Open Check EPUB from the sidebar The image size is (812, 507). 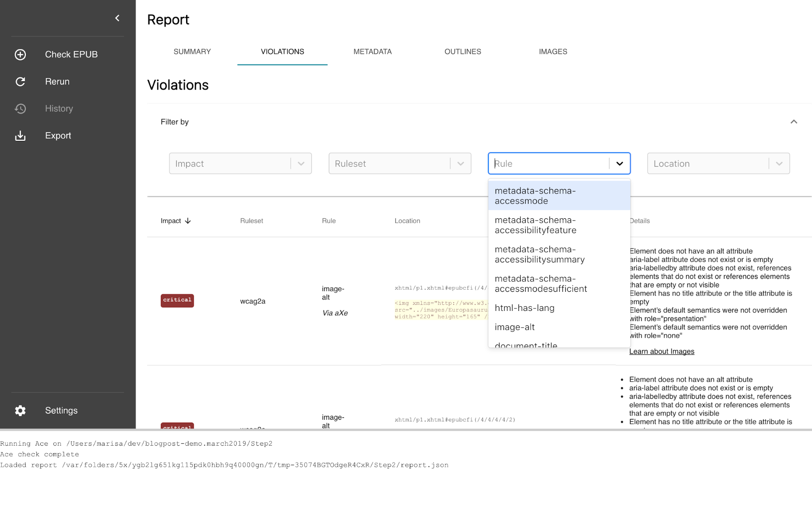(71, 54)
